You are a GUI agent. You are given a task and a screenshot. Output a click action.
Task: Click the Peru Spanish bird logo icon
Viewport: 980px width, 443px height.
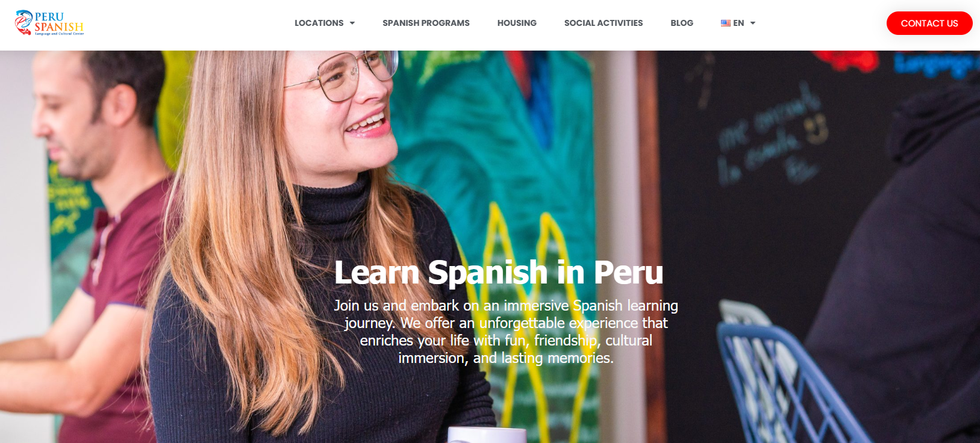click(x=23, y=23)
